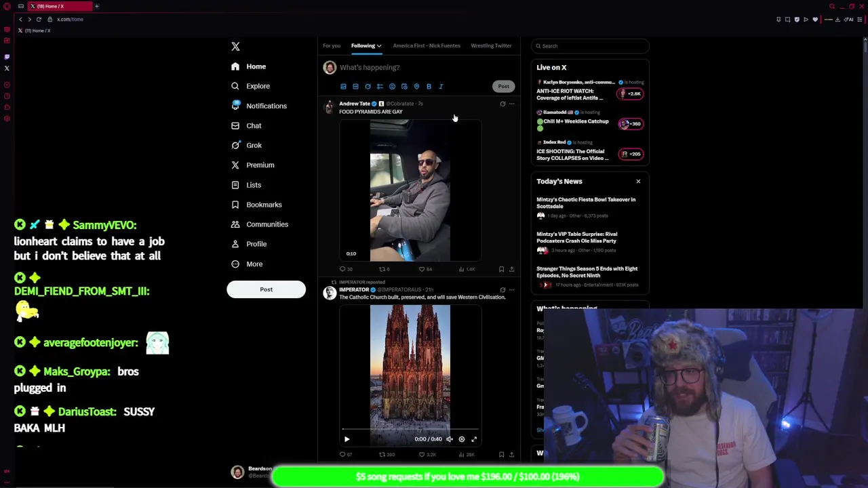Toggle bold text in the composer

tap(429, 87)
